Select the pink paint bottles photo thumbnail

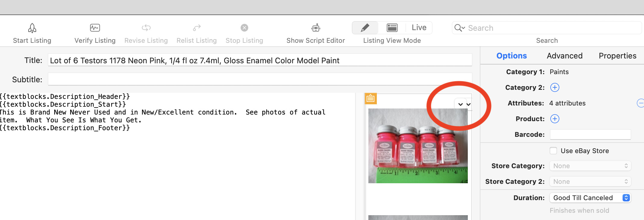(418, 146)
